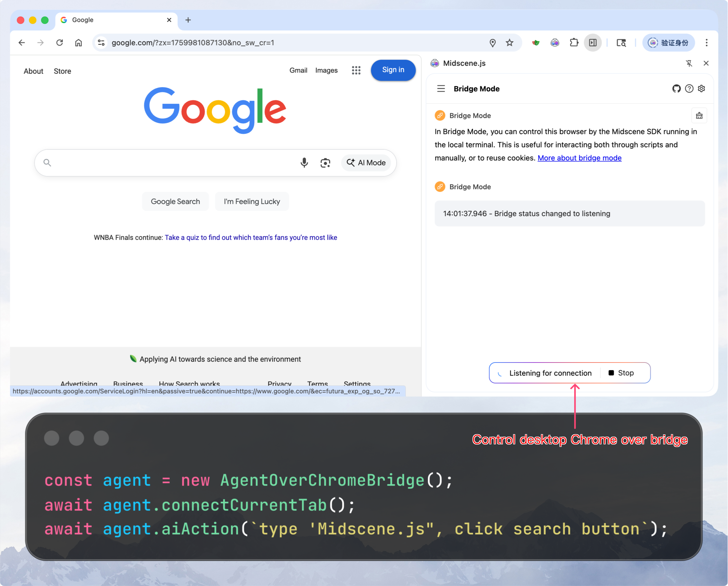Open the Google apps grid

point(356,70)
